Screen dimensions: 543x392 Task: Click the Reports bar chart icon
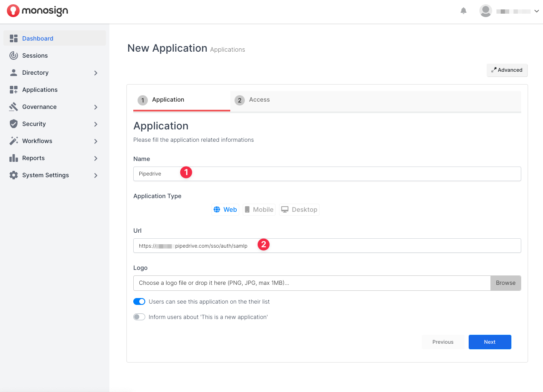click(x=14, y=158)
